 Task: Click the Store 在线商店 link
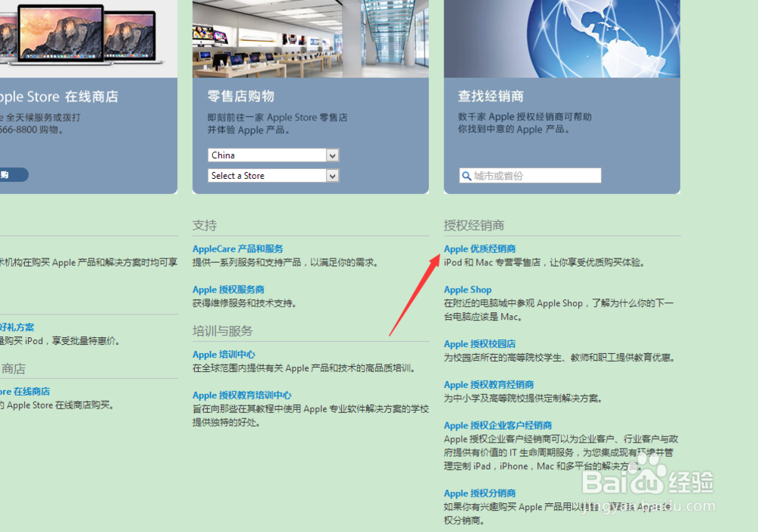click(x=25, y=391)
